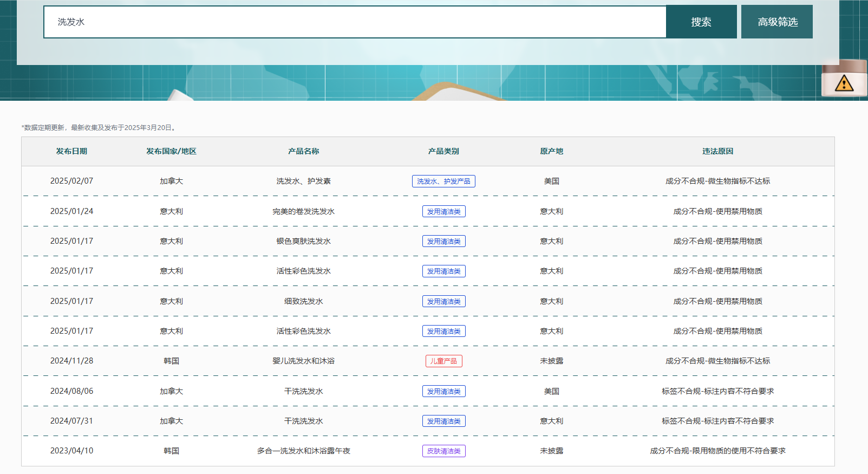This screenshot has width=868, height=474.
Task: Click the 产品类别 column header
Action: pyautogui.click(x=443, y=152)
